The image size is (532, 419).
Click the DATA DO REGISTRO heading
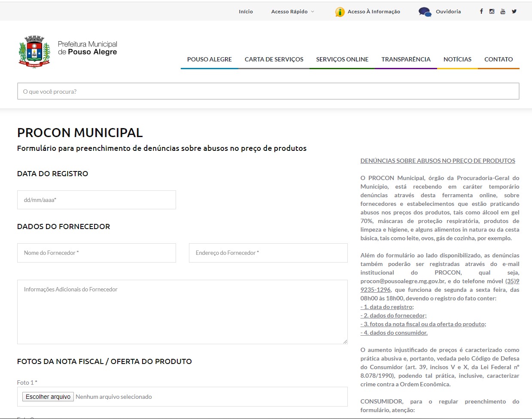52,174
